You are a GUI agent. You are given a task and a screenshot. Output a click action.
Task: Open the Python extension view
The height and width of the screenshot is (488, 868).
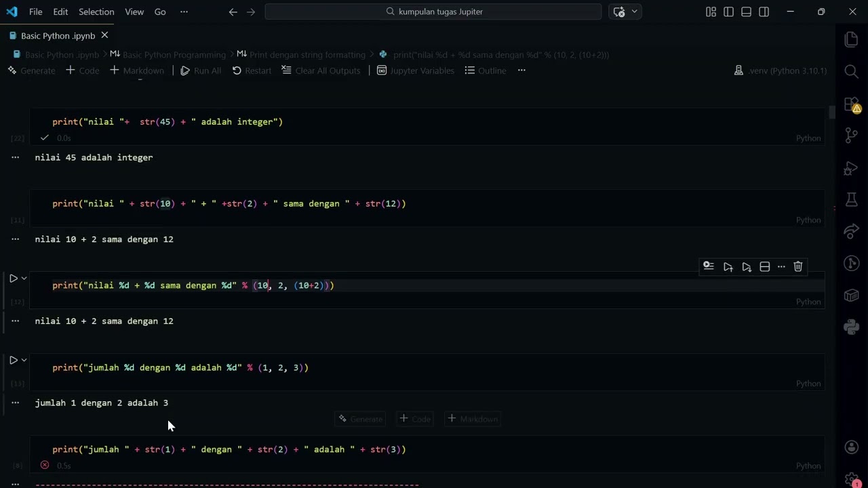click(851, 327)
